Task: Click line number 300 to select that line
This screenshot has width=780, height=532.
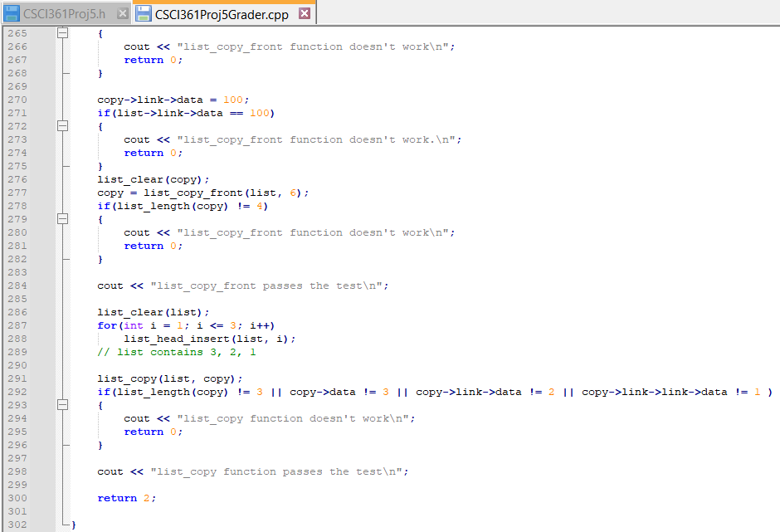Action: 17,498
